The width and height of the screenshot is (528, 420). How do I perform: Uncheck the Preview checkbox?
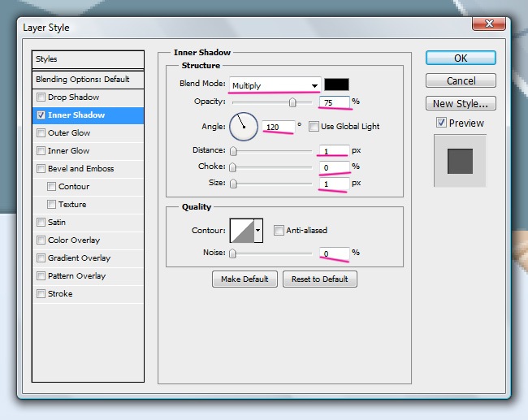[x=441, y=123]
